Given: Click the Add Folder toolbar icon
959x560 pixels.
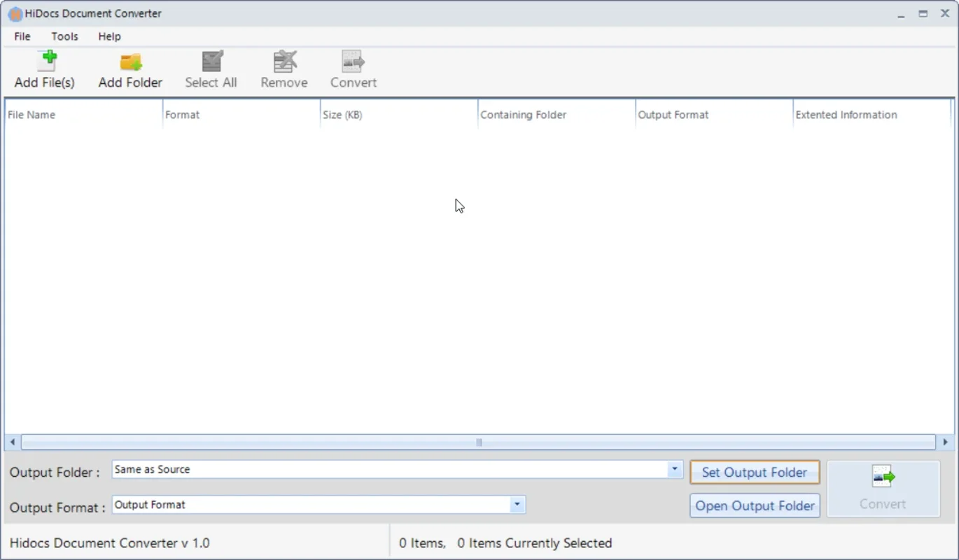Looking at the screenshot, I should tap(131, 62).
